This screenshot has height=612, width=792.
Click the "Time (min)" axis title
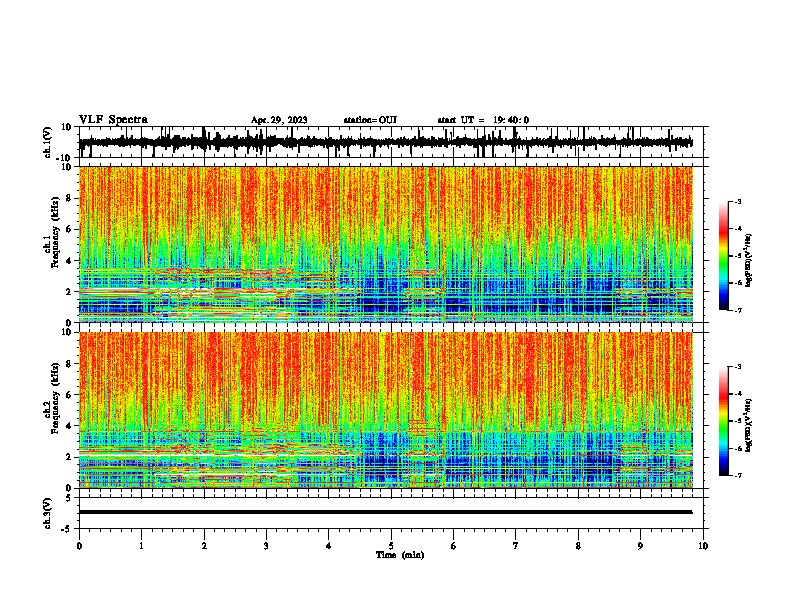click(400, 555)
